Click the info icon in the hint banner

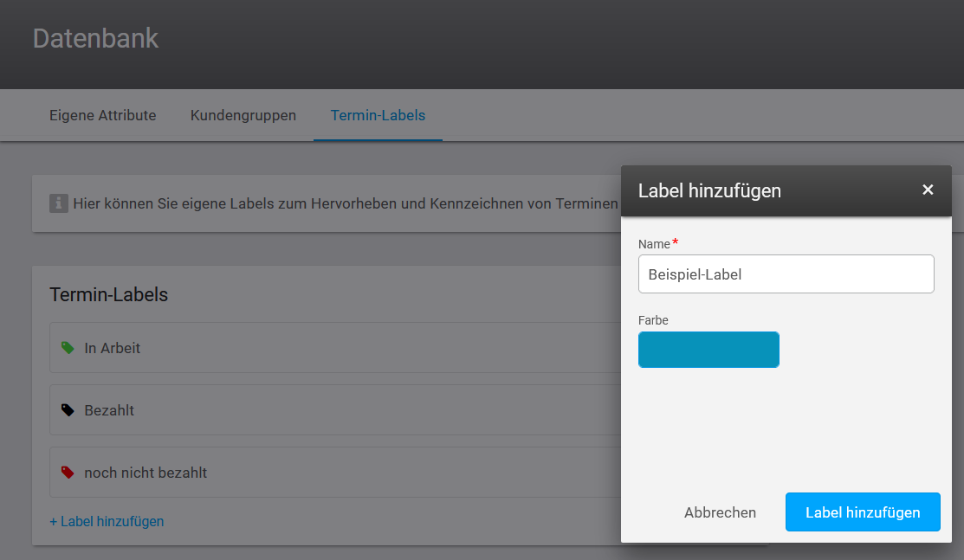point(58,203)
